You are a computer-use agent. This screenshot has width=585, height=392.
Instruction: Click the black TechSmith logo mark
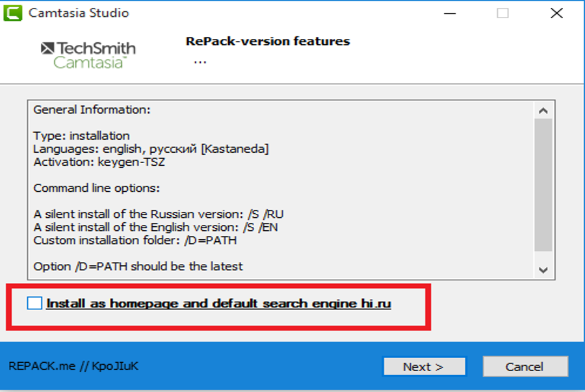click(47, 48)
